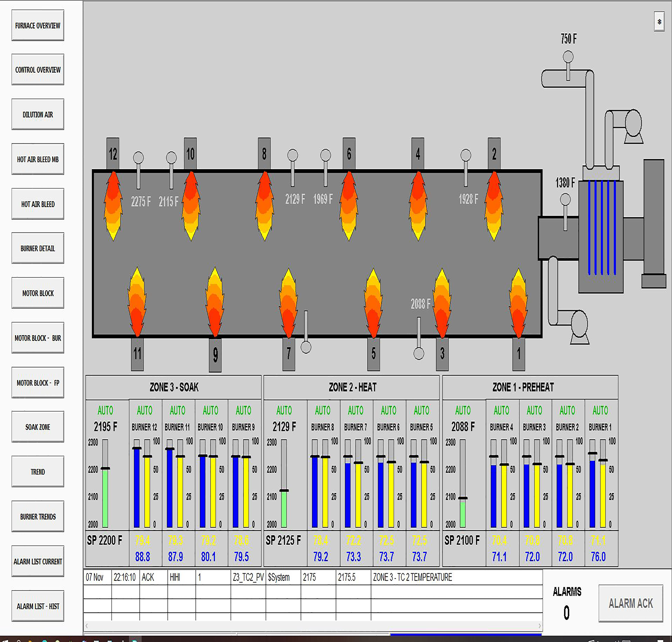Go to Burner Trends page
The image size is (672, 642).
38,517
